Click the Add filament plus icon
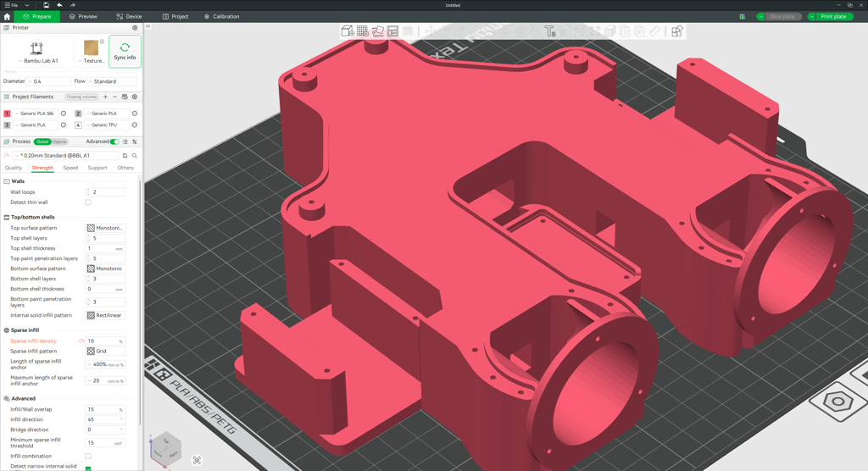This screenshot has width=868, height=471. pos(105,97)
